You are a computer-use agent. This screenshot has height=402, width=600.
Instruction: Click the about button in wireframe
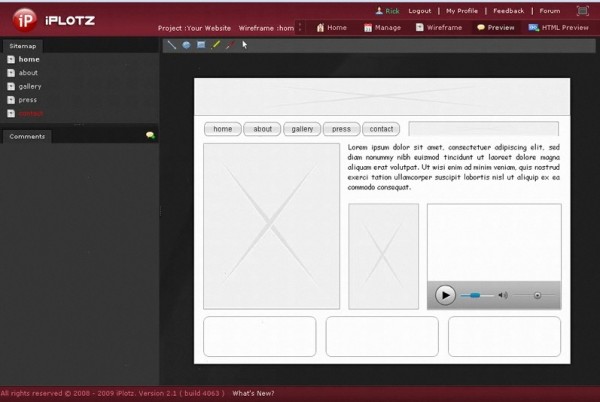tap(262, 129)
